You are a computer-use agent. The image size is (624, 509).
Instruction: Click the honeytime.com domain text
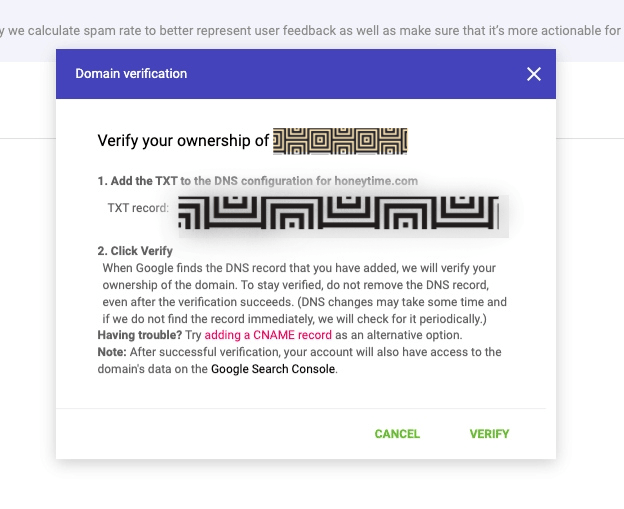(381, 181)
